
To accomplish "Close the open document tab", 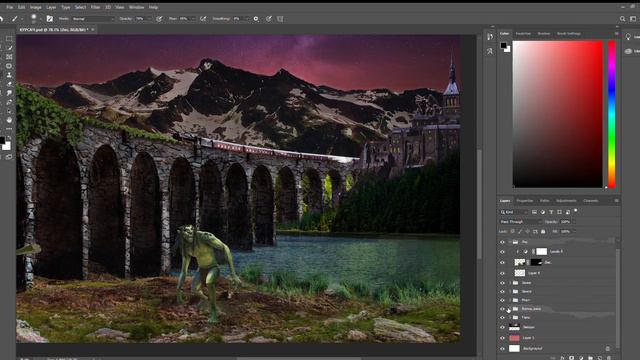I will (93, 29).
